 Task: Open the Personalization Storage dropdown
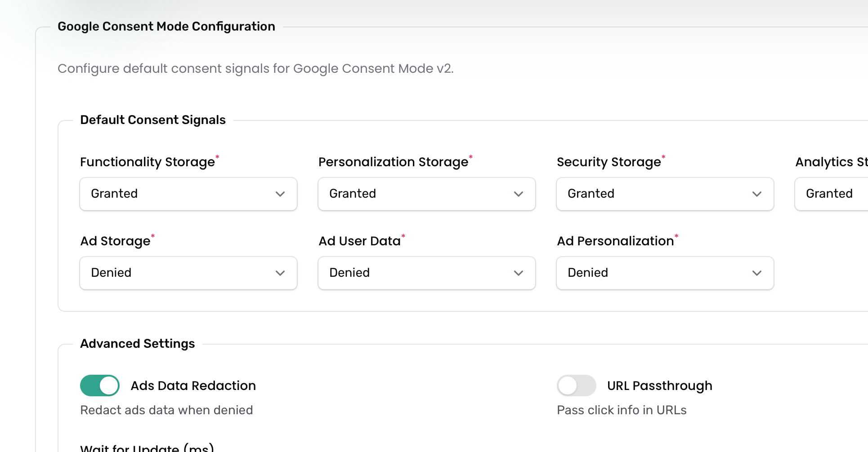(427, 194)
